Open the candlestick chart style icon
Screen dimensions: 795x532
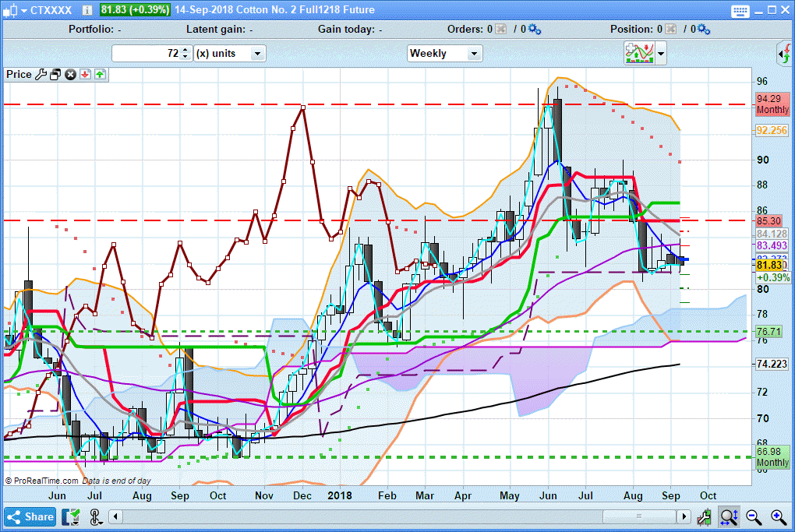click(12, 9)
